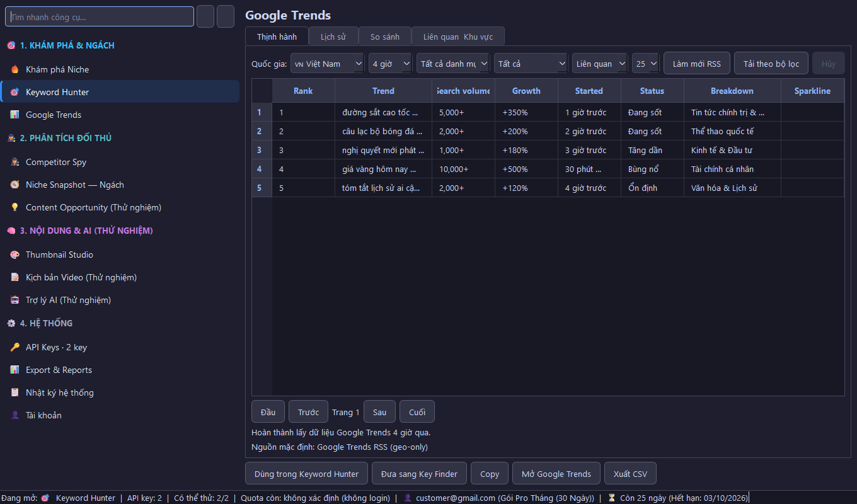Click the 'Tải theo bộ lọc' button

coord(771,64)
